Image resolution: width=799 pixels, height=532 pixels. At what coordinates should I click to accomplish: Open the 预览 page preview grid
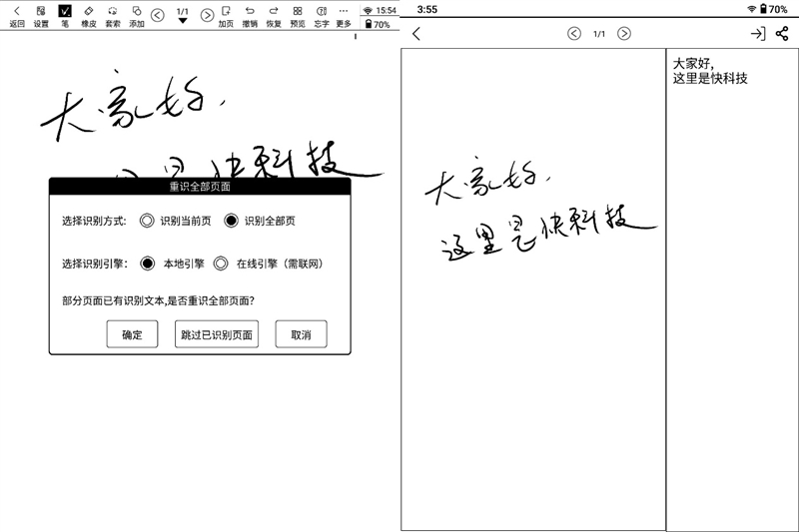click(x=298, y=16)
